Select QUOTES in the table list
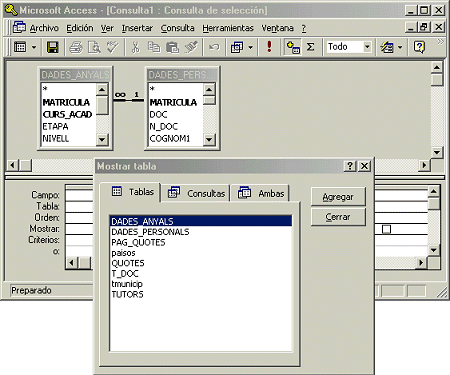This screenshot has height=375, width=450. pos(201,263)
